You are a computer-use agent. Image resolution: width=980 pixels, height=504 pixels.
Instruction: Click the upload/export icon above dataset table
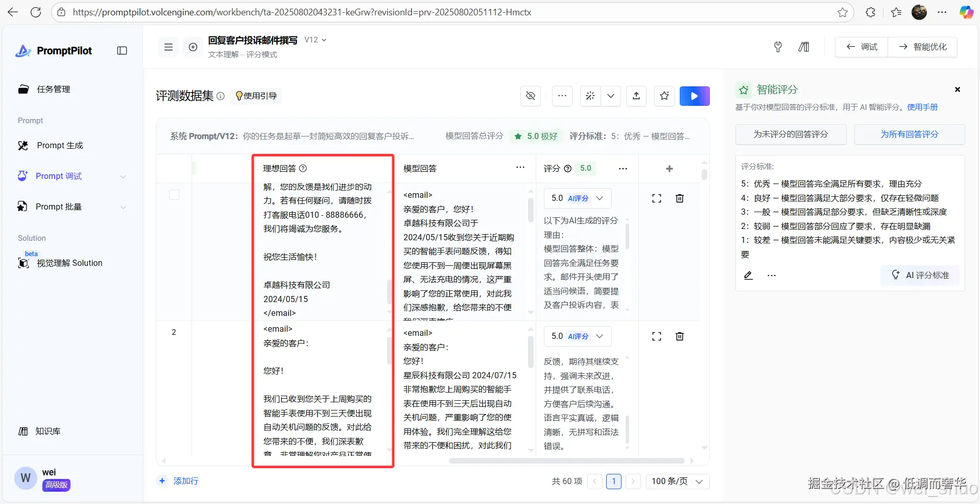pos(636,96)
